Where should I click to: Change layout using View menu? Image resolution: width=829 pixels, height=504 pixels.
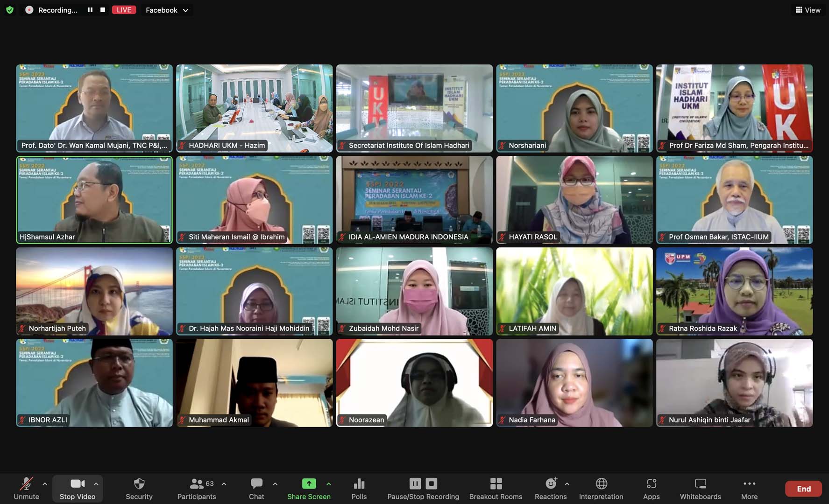pos(808,10)
